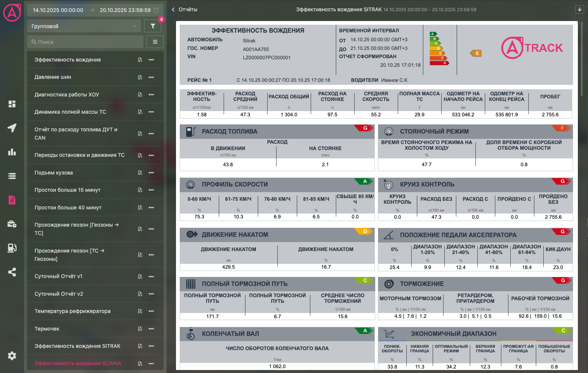Click export icon for Давление шин report

pos(140,77)
